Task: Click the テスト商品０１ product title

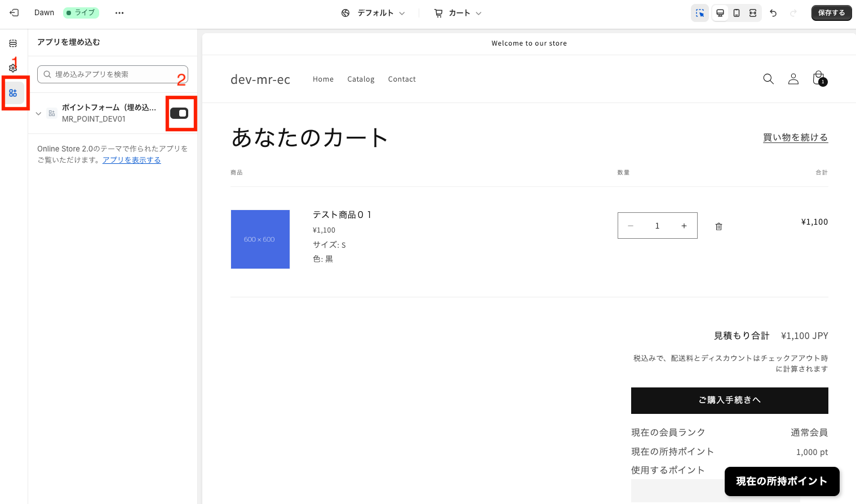Action: pos(342,215)
